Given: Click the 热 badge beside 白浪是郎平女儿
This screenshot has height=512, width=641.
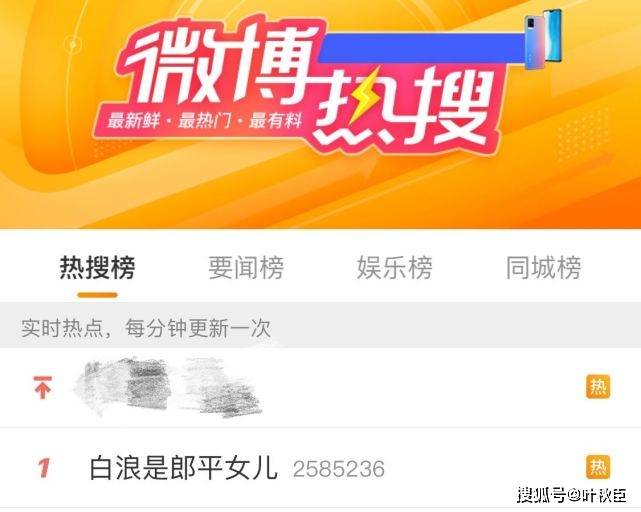Looking at the screenshot, I should [598, 466].
